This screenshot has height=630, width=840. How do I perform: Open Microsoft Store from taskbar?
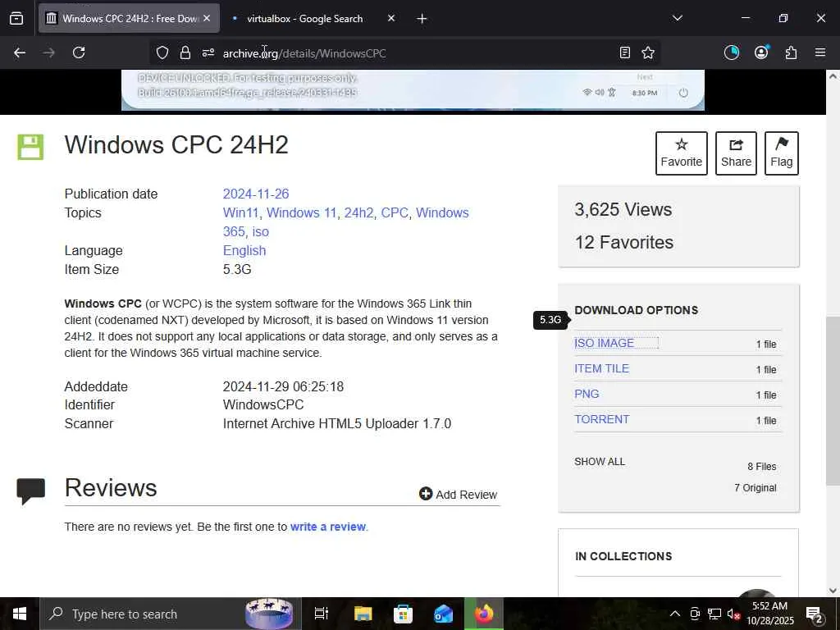click(403, 614)
